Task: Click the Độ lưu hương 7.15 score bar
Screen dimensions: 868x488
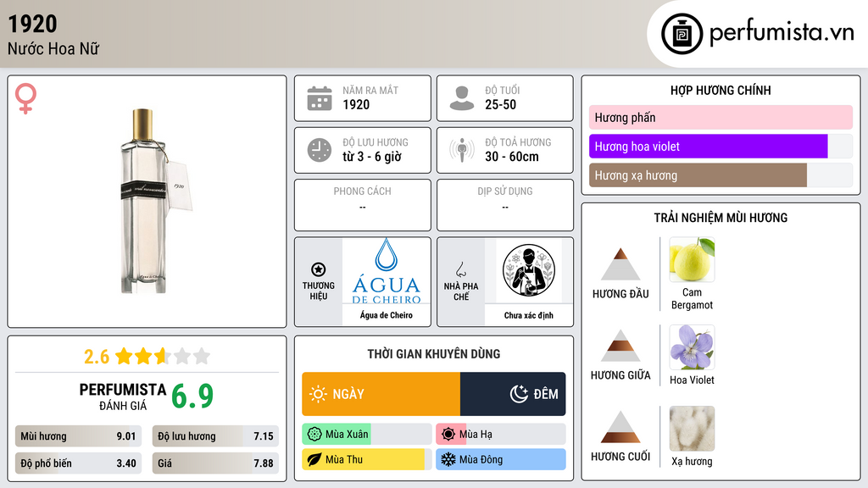Action: [x=215, y=436]
